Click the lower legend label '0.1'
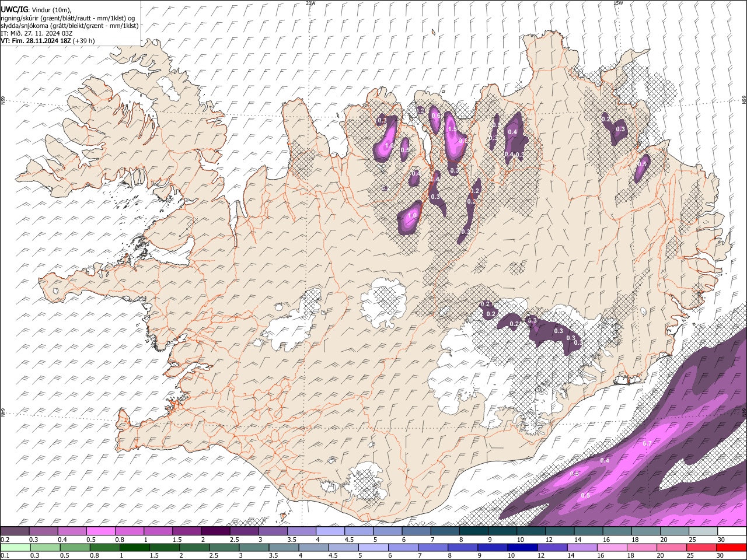747x560 pixels. coord(4,555)
